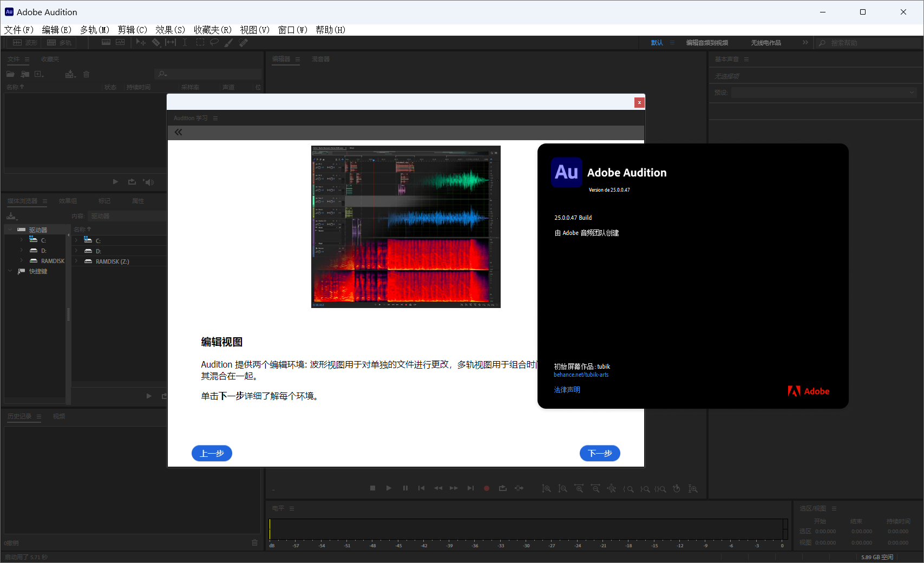Click the Files panel preview play button
This screenshot has height=563, width=924.
[x=115, y=182]
